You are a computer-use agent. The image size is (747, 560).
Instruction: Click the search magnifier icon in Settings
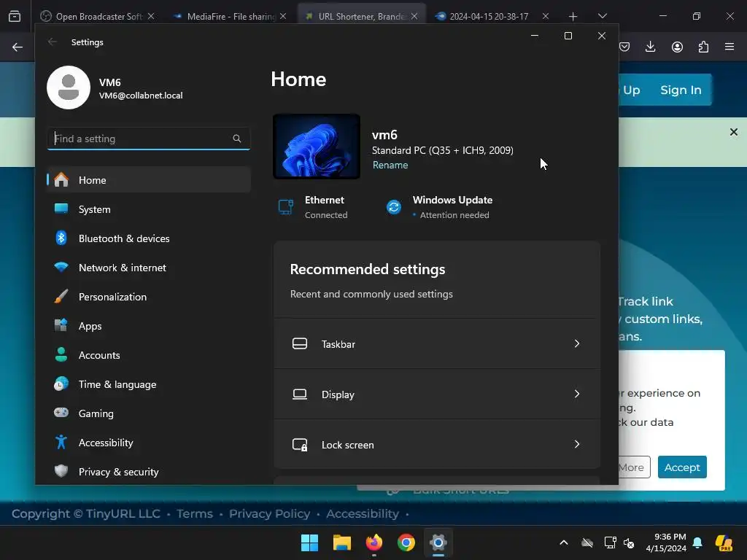[x=237, y=139]
